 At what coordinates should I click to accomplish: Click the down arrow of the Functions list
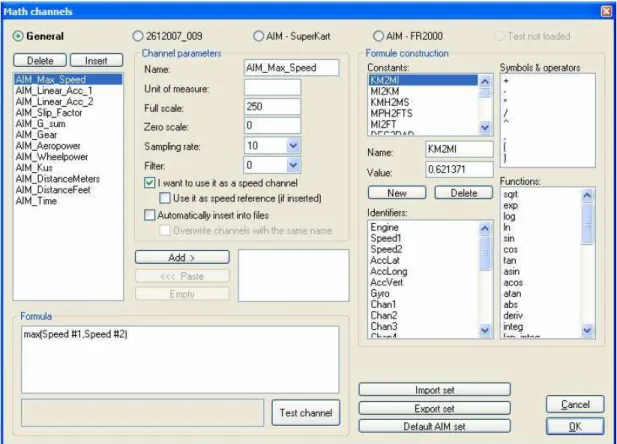click(x=587, y=331)
